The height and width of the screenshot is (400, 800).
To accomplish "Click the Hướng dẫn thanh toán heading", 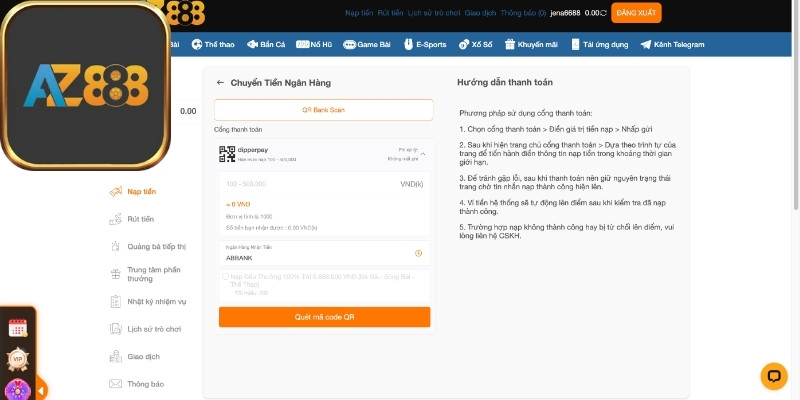I will [x=505, y=82].
